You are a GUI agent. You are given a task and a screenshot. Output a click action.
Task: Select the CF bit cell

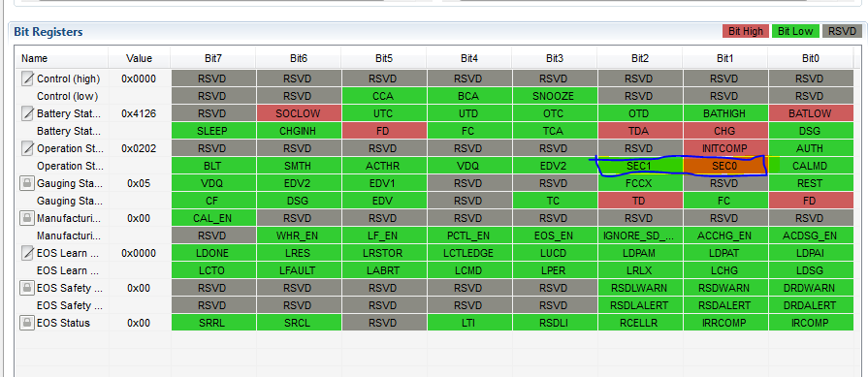coord(213,201)
